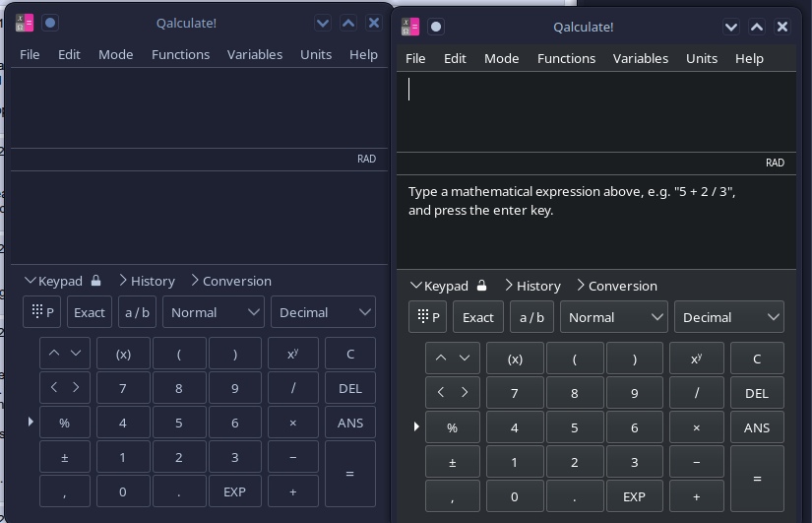Toggle keypad lock icon in right window

pos(481,286)
